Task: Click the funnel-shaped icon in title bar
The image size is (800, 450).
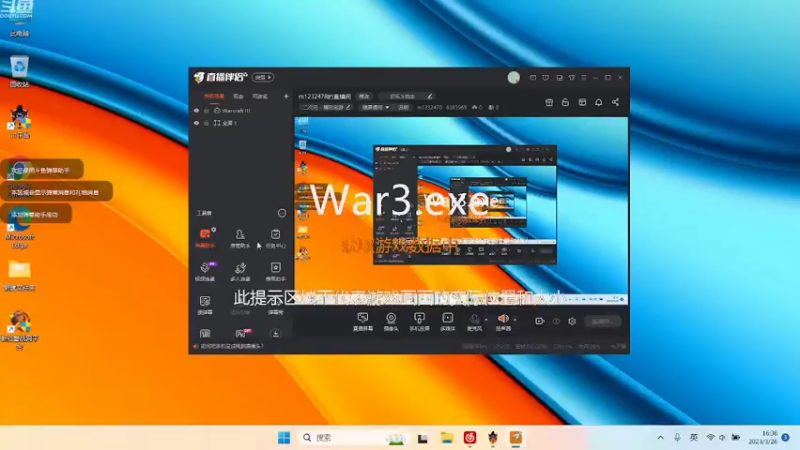Action: pyautogui.click(x=571, y=78)
